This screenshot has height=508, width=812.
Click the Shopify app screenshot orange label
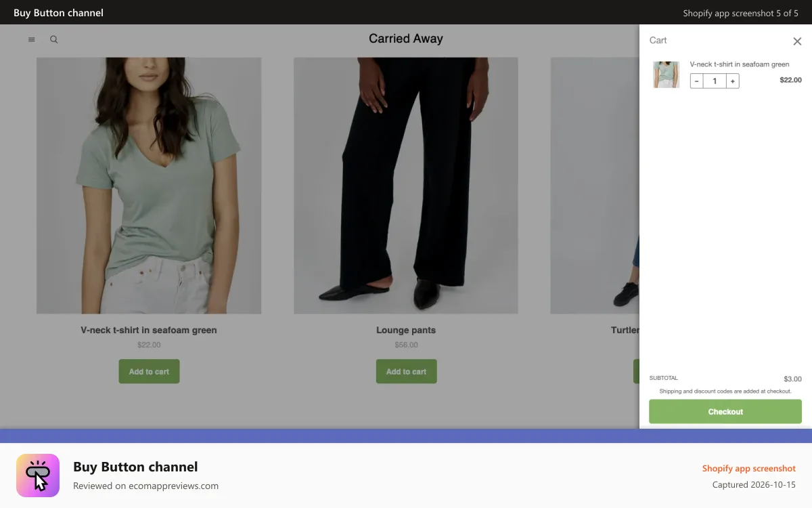(x=748, y=469)
